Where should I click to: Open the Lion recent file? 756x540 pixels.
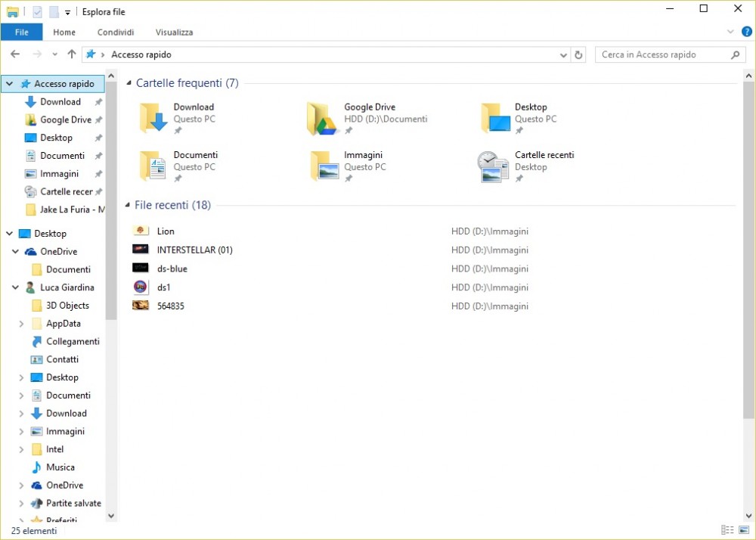(x=166, y=231)
